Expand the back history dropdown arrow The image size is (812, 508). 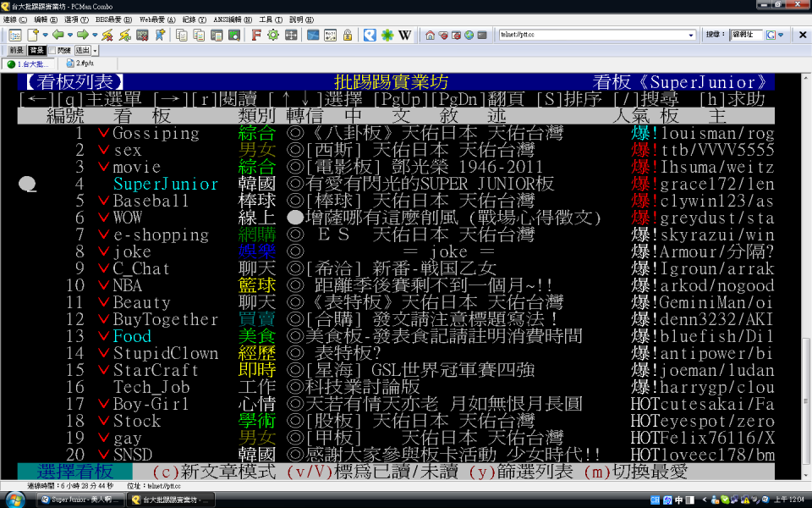coord(70,36)
